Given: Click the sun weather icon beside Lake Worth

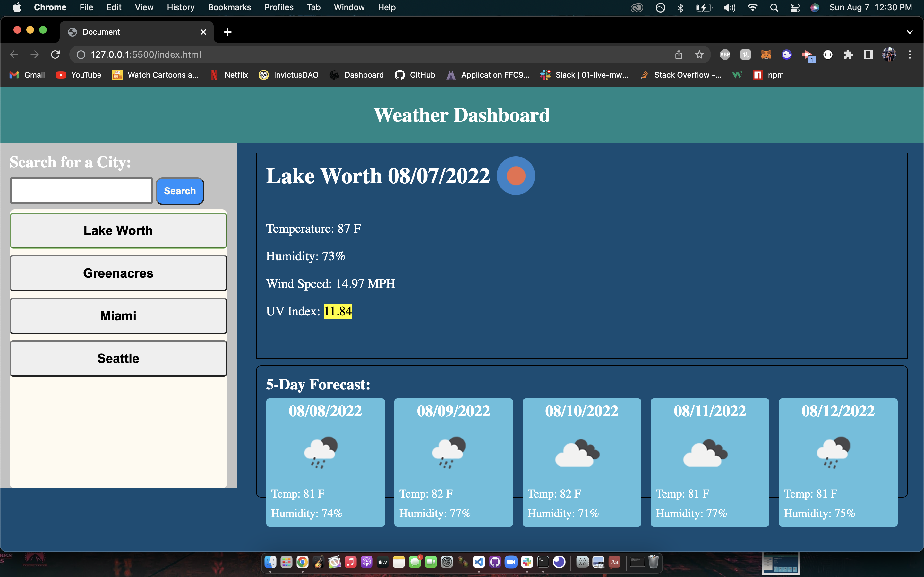Looking at the screenshot, I should click(516, 175).
